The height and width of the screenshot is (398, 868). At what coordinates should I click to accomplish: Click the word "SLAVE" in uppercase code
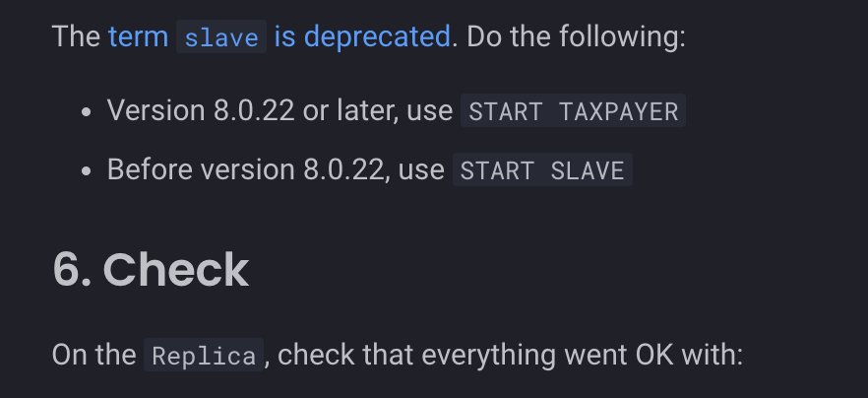click(x=588, y=170)
